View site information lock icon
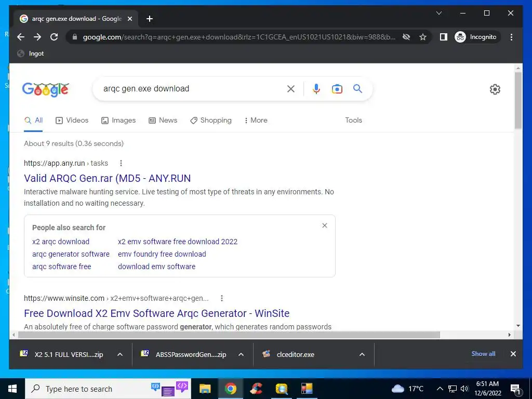 click(x=75, y=37)
